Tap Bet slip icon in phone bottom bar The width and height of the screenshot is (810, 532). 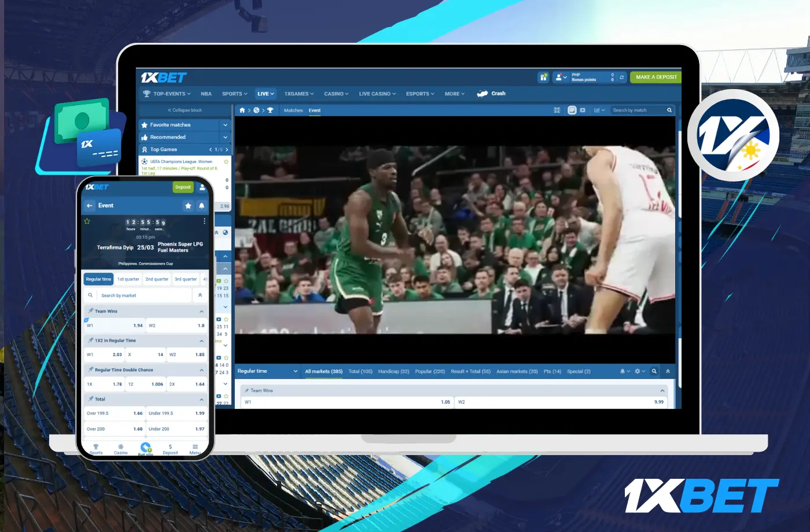pos(146,448)
